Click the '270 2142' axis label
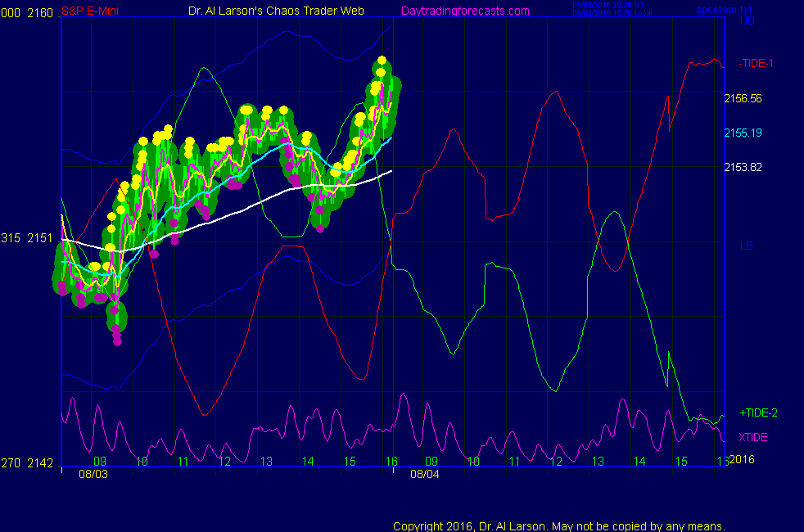 tap(27, 463)
